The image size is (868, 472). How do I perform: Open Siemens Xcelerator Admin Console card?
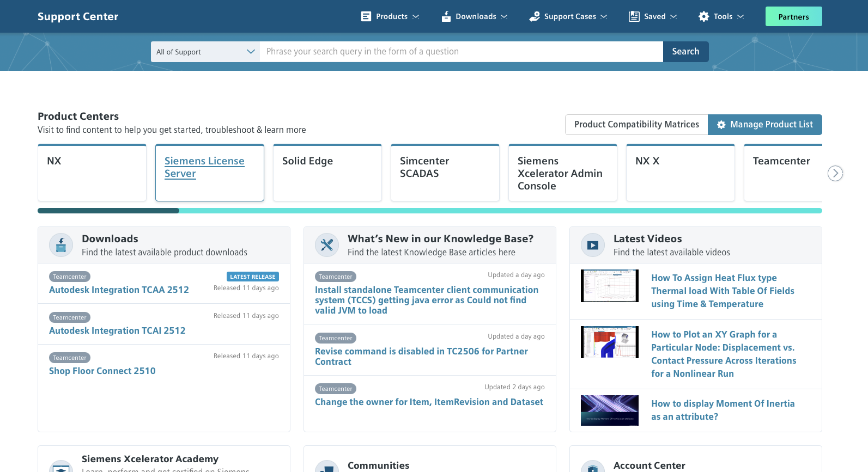coord(563,173)
